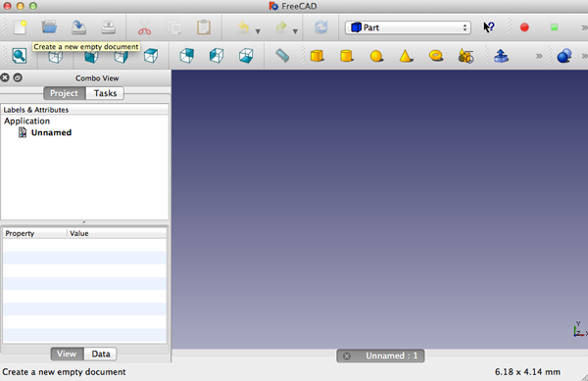Stop macro recording with green square
This screenshot has height=381, width=588.
(x=554, y=27)
